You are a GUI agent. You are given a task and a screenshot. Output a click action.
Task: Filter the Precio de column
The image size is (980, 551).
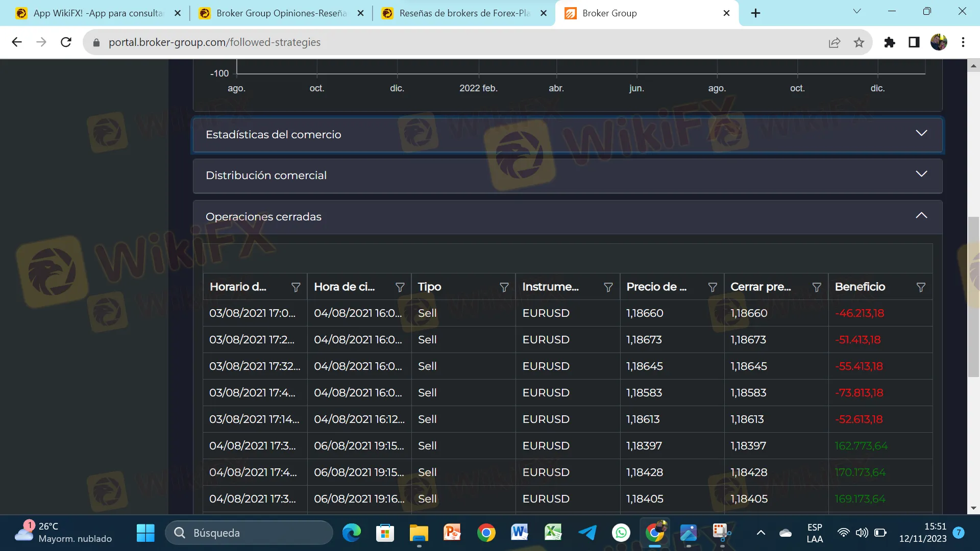click(713, 287)
